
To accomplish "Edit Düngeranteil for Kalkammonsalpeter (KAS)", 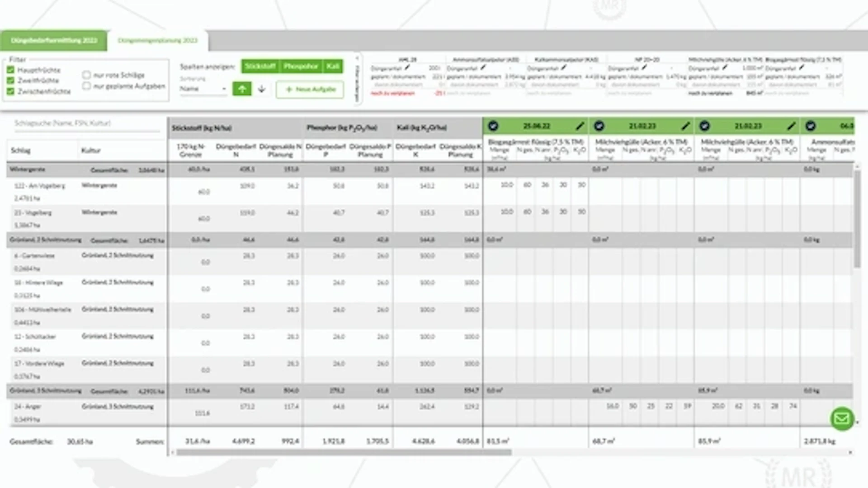I will (563, 68).
